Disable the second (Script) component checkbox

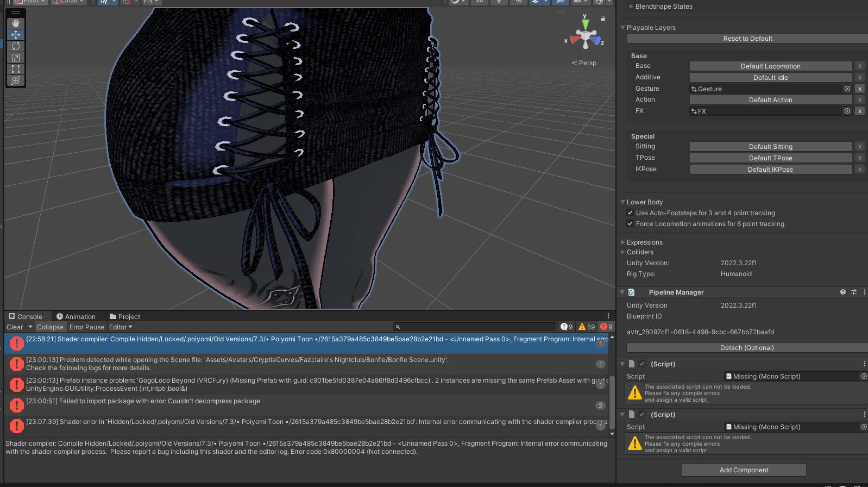pyautogui.click(x=642, y=414)
